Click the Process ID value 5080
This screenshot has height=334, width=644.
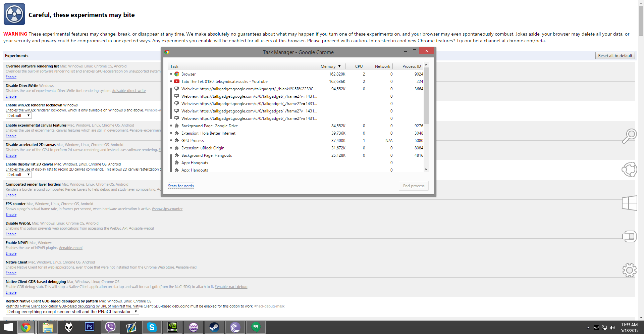419,141
